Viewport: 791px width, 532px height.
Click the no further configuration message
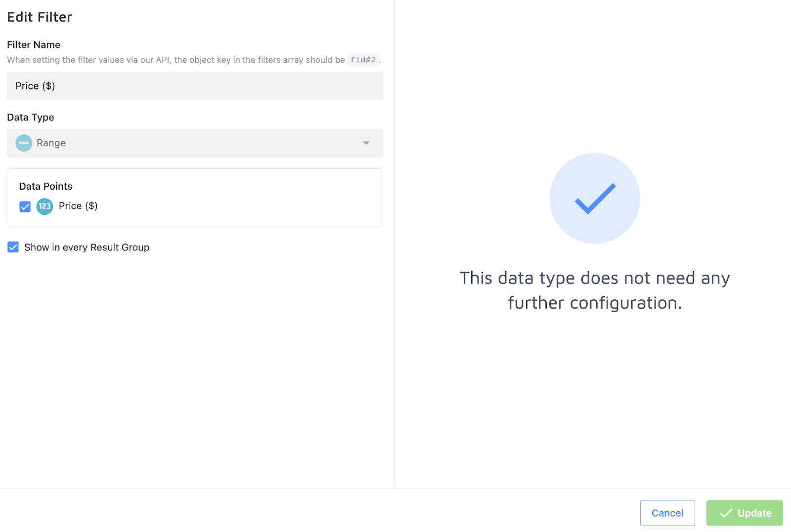click(x=594, y=290)
